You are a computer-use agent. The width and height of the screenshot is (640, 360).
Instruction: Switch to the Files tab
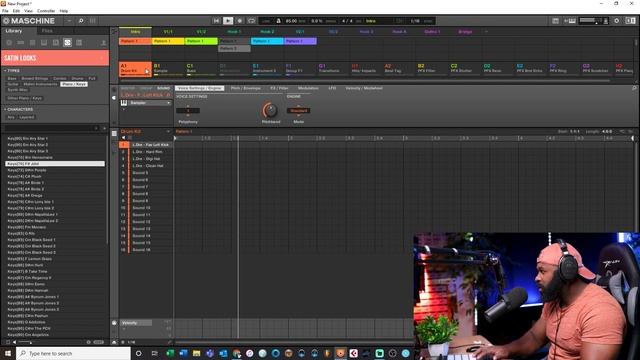[47, 31]
